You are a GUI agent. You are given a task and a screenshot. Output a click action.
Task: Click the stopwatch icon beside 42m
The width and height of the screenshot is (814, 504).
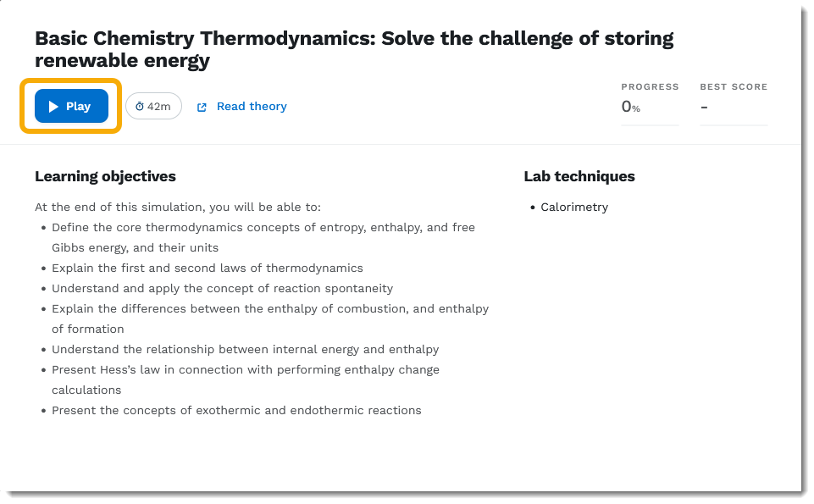[x=140, y=107]
